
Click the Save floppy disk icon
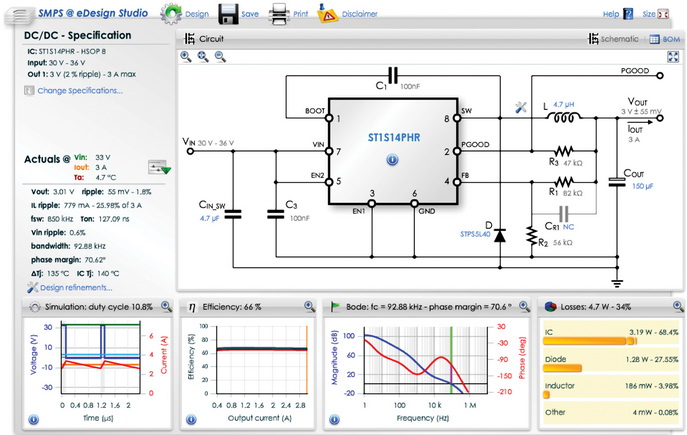228,14
